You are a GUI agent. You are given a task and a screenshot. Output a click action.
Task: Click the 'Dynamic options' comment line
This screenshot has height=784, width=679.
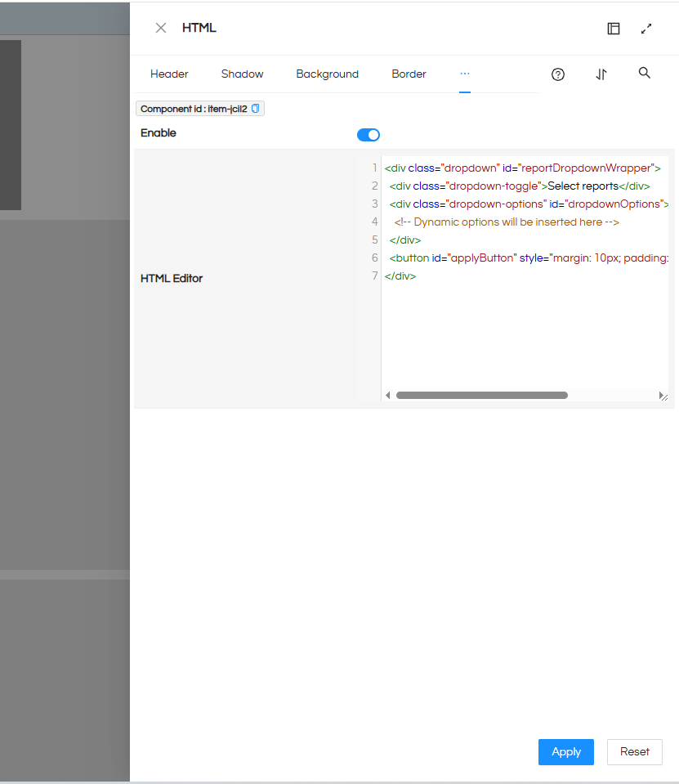(x=507, y=222)
